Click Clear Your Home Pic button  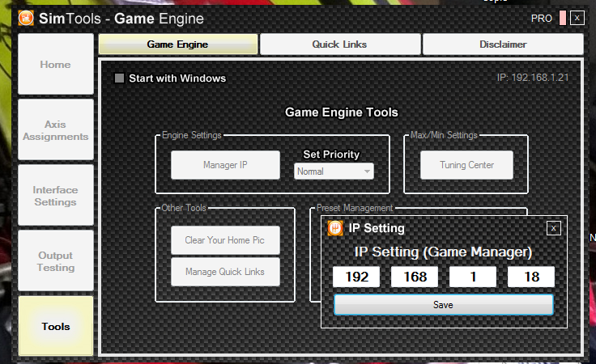[225, 240]
